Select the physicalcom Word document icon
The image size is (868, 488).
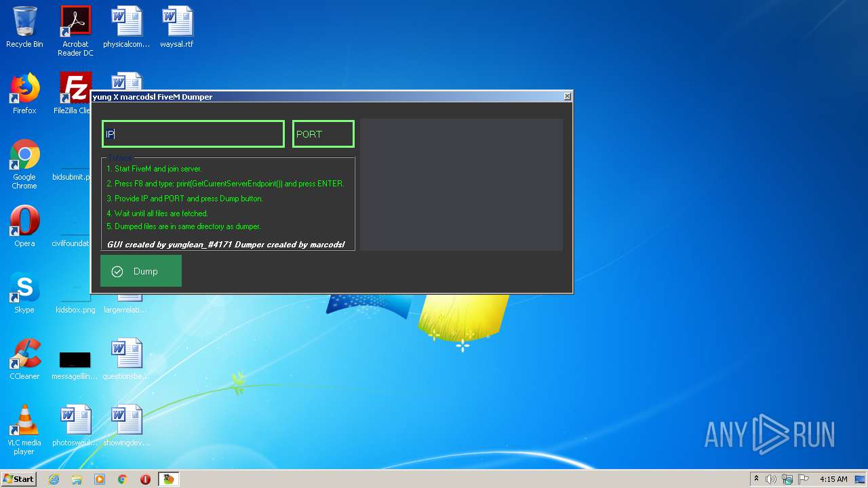coord(126,28)
